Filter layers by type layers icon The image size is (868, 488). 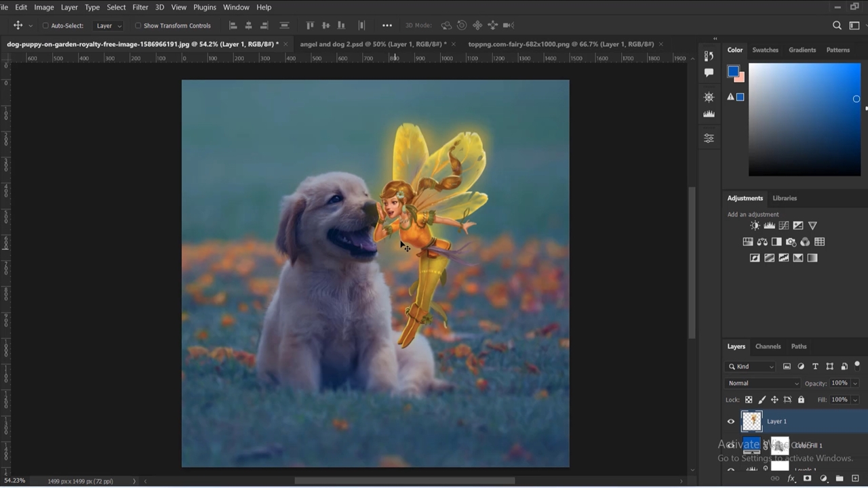pyautogui.click(x=815, y=367)
